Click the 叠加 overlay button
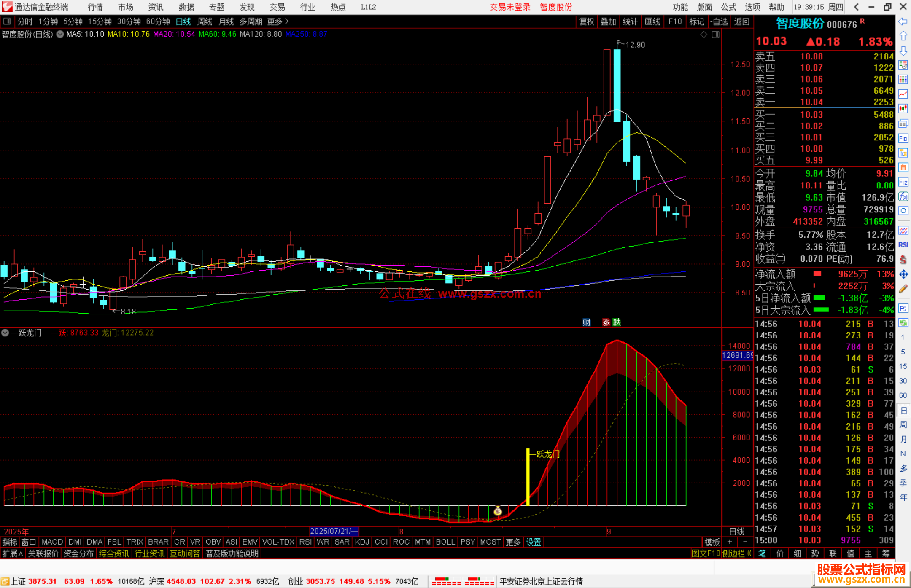Image resolution: width=911 pixels, height=588 pixels. [x=609, y=21]
